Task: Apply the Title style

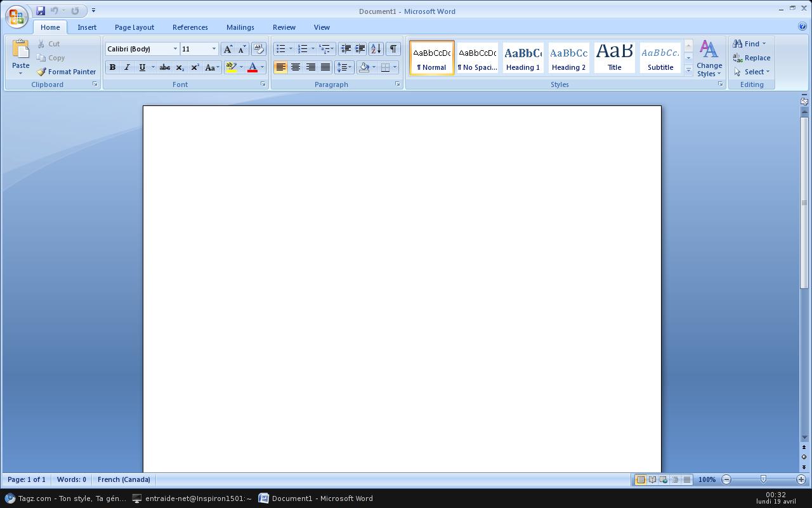Action: click(615, 58)
